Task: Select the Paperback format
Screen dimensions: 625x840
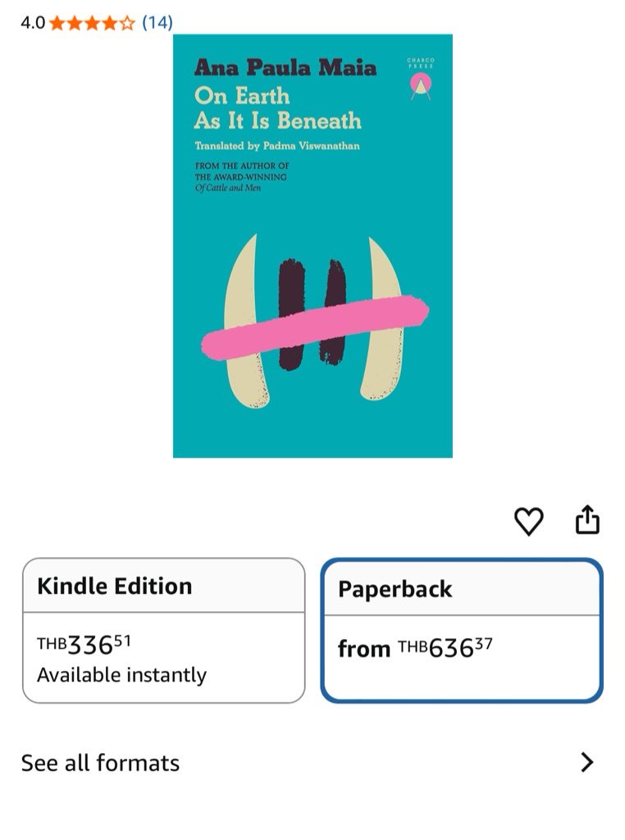Action: click(462, 630)
